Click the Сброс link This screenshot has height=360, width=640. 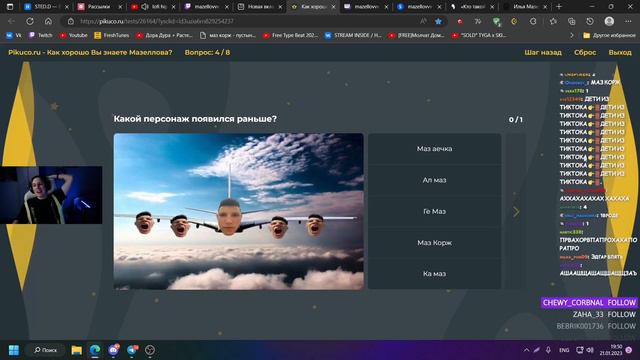585,52
